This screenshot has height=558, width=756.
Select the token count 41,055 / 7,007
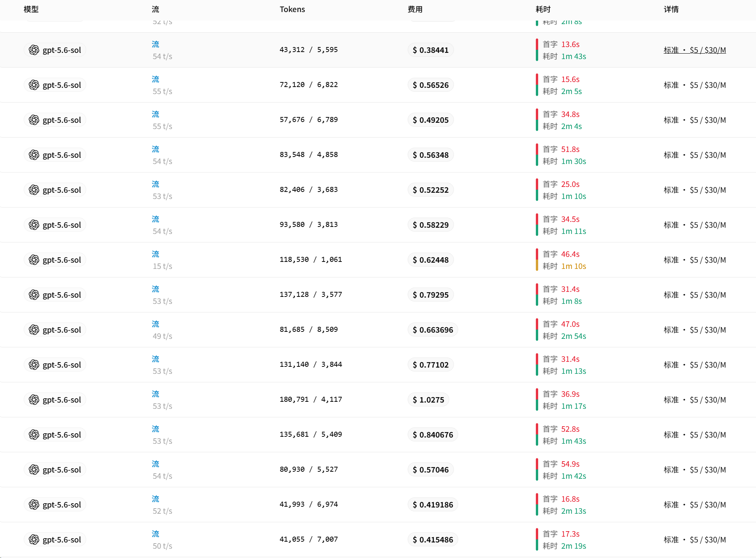(x=309, y=539)
